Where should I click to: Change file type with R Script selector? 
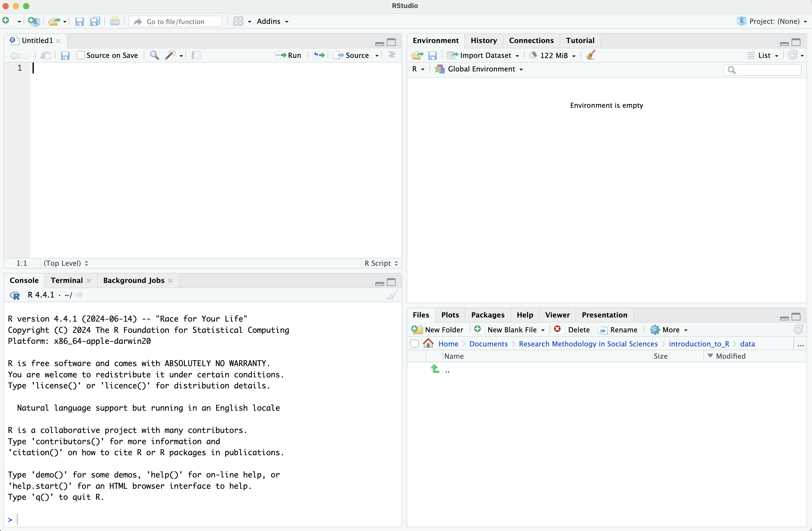(381, 263)
